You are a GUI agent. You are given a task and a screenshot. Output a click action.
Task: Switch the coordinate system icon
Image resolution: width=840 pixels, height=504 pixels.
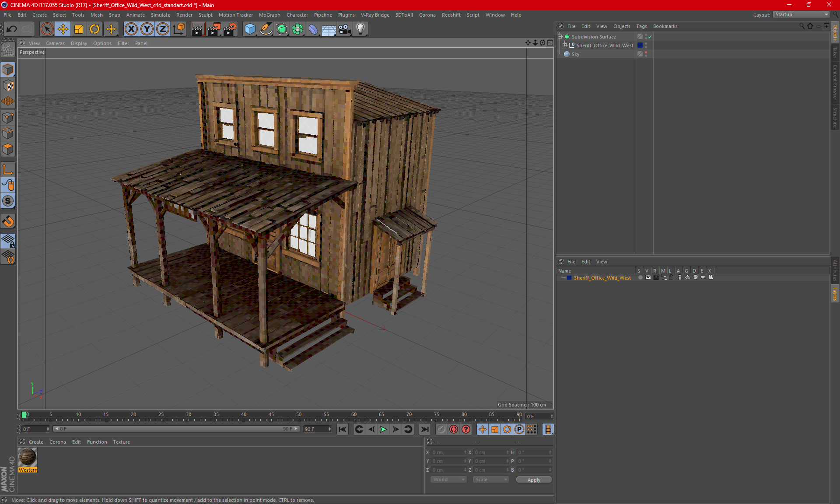(x=178, y=29)
